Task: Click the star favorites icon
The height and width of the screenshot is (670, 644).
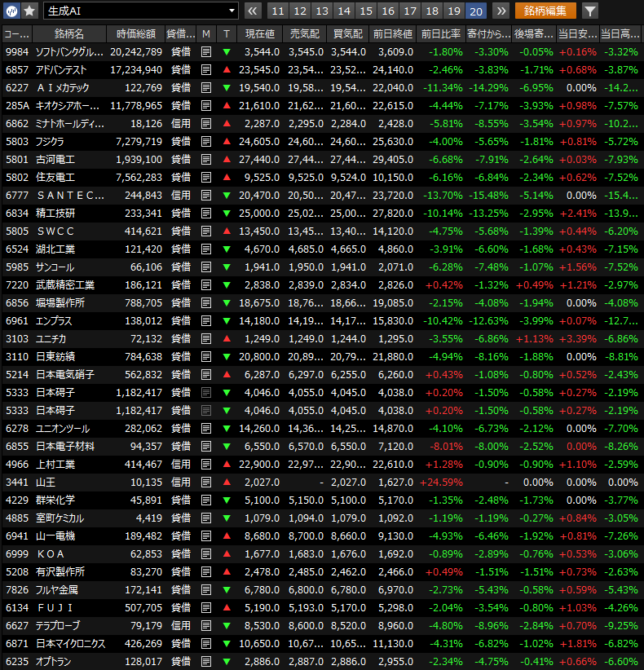Action: pos(29,11)
